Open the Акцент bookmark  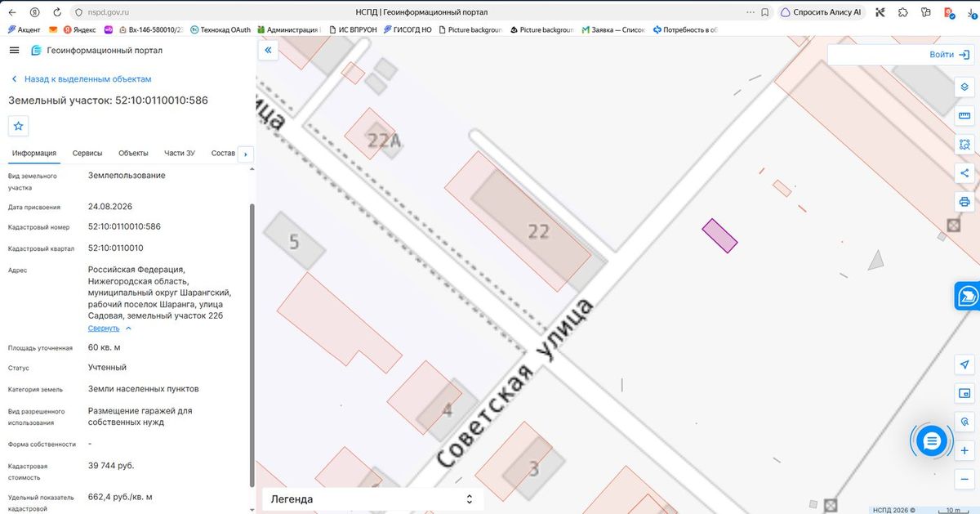[24, 29]
